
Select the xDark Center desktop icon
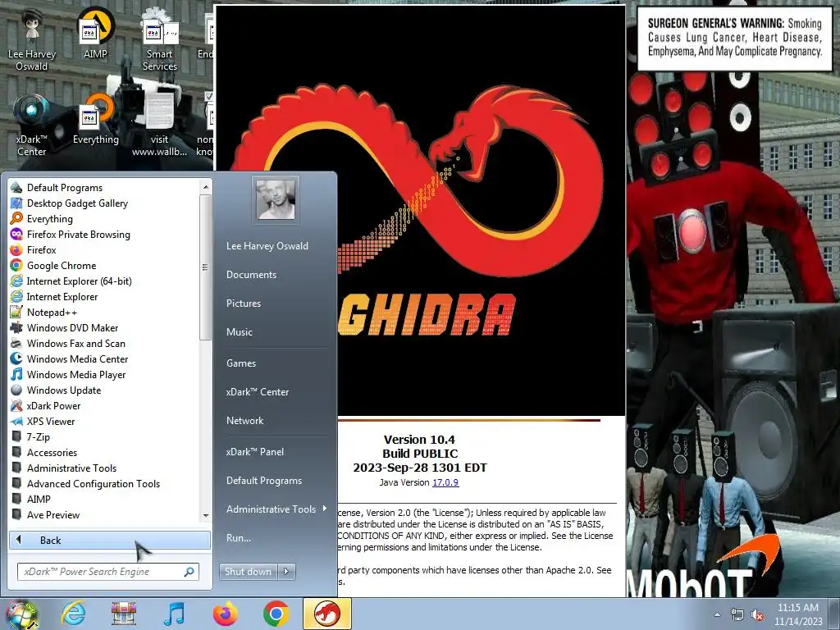coord(32,126)
